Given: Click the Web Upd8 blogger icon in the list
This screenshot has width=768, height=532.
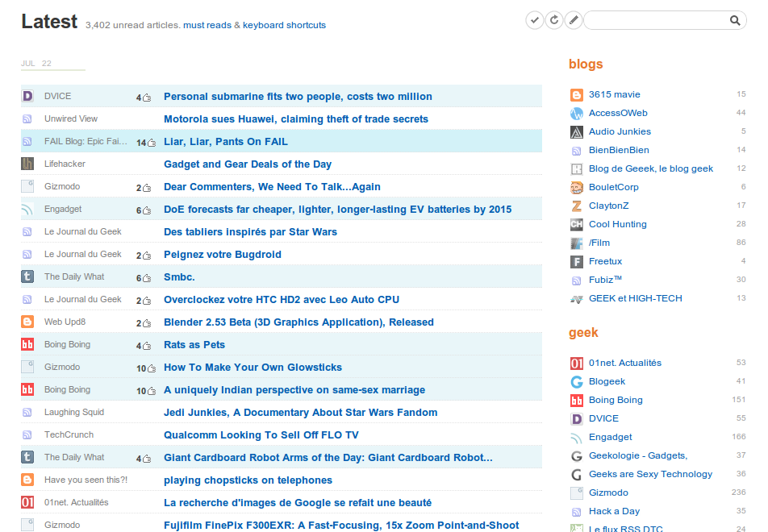Looking at the screenshot, I should point(27,322).
